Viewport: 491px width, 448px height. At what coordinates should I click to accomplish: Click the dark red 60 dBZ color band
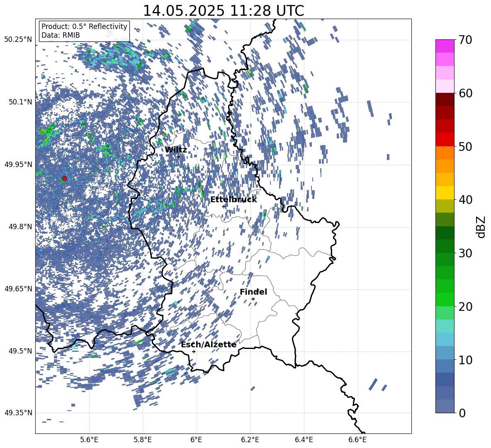[445, 99]
